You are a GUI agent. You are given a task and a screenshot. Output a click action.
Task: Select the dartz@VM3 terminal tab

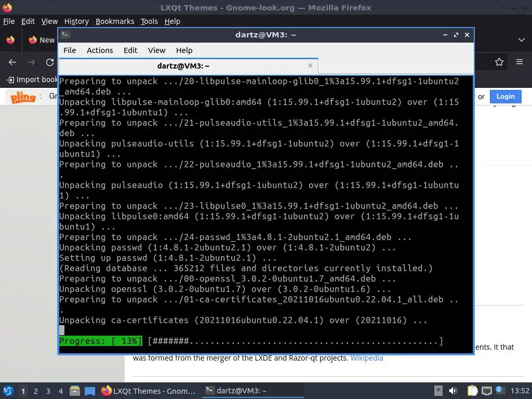189,66
